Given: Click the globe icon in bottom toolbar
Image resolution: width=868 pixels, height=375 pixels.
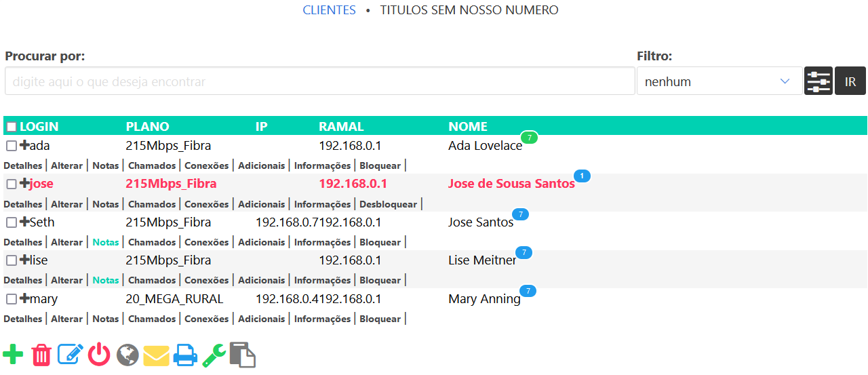Looking at the screenshot, I should click(127, 355).
